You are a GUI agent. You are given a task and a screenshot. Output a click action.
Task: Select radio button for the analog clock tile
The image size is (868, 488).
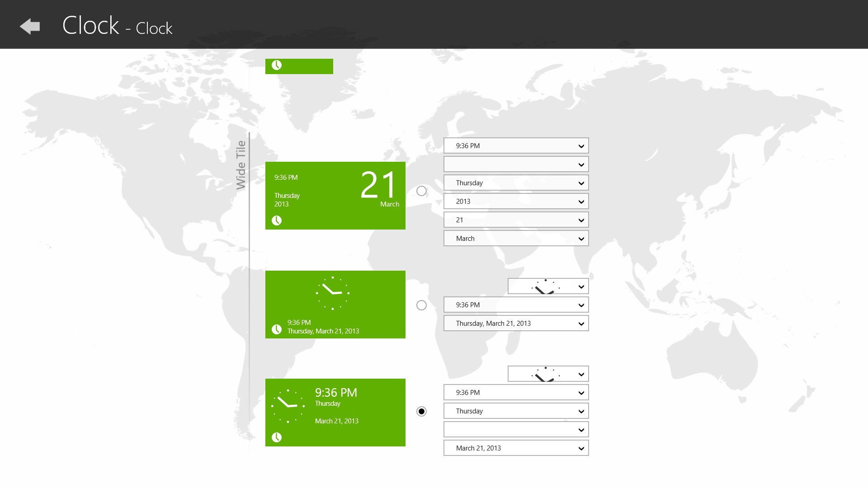[421, 305]
